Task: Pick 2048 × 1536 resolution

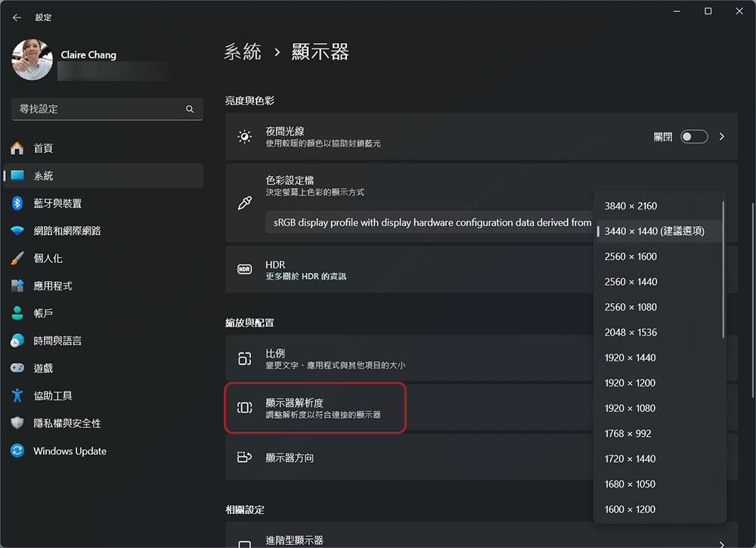Action: (x=658, y=333)
